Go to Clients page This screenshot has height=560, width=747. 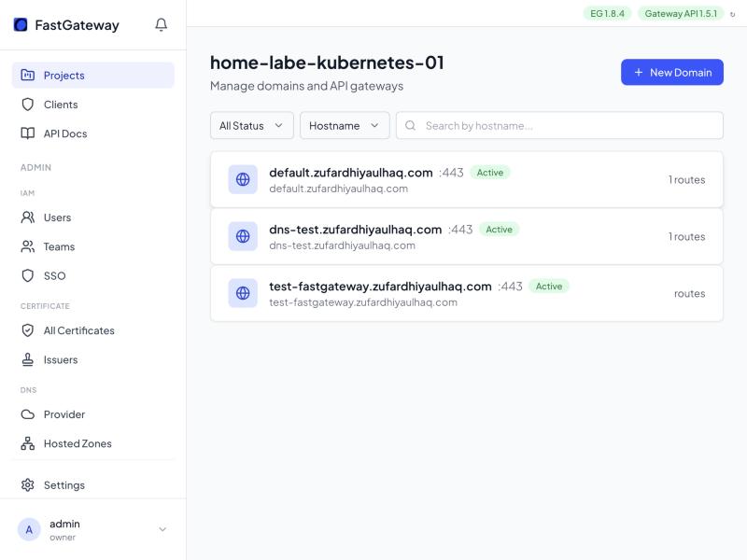pyautogui.click(x=92, y=105)
